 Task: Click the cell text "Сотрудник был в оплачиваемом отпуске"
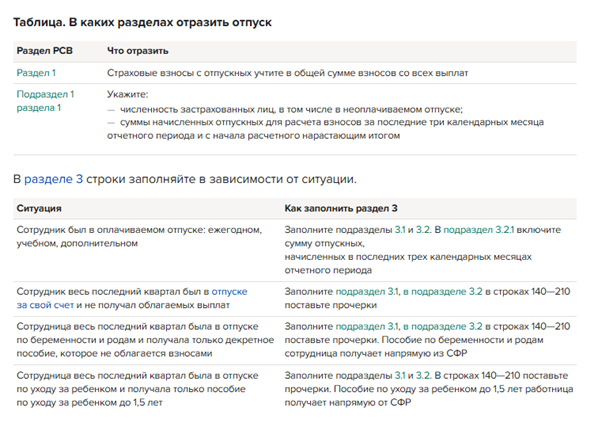click(x=111, y=230)
